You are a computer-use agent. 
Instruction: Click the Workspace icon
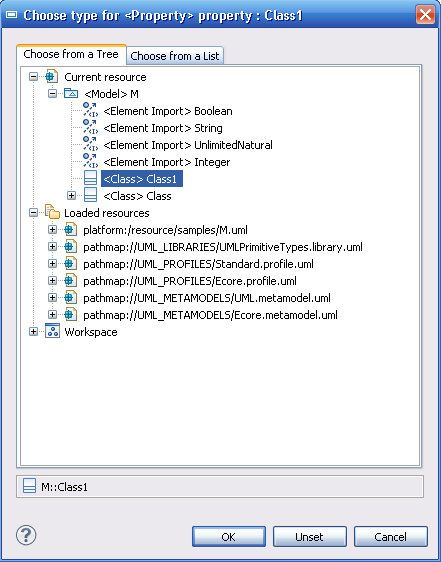[52, 331]
